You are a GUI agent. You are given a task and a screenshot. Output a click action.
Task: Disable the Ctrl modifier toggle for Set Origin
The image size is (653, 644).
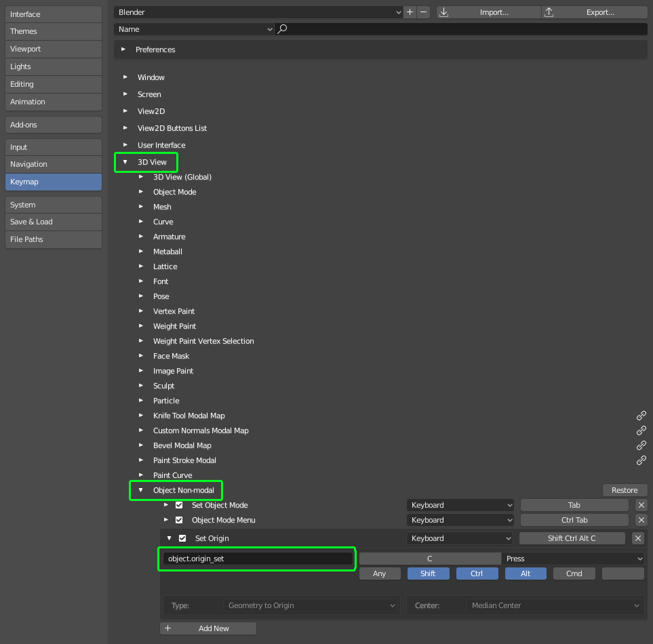pos(477,573)
